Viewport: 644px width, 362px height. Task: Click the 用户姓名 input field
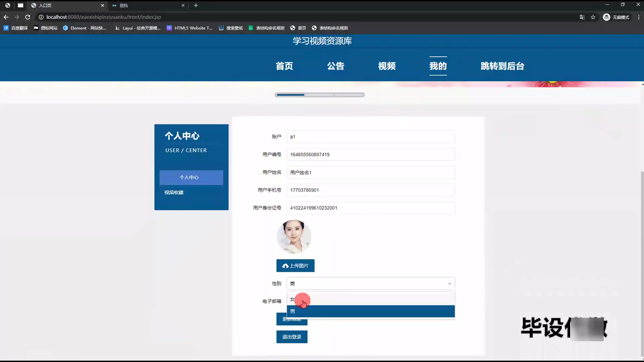371,172
